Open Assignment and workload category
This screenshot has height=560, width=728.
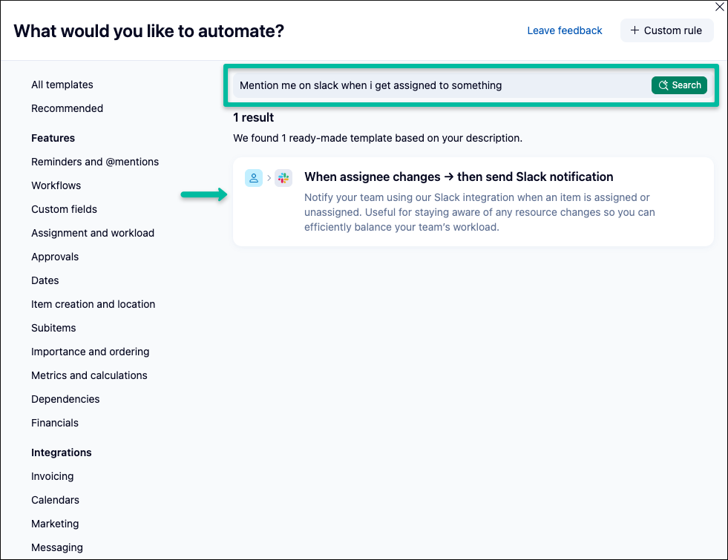point(93,233)
